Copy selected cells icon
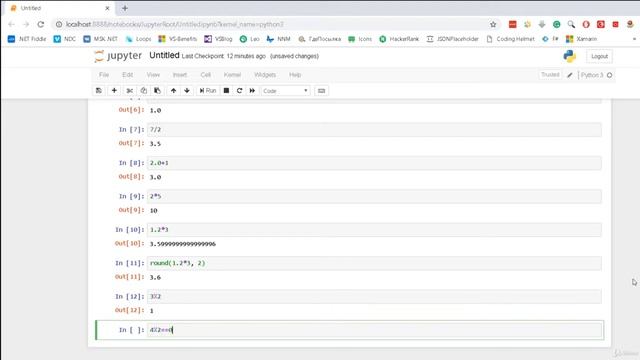 144,91
